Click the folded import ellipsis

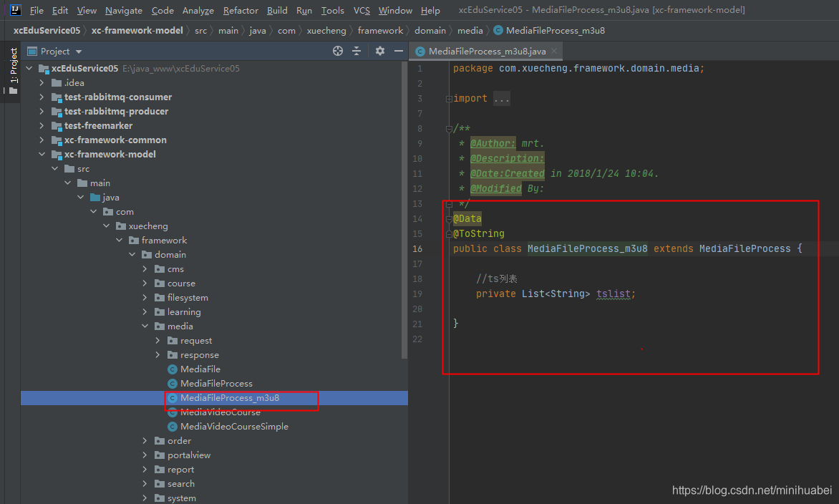501,99
